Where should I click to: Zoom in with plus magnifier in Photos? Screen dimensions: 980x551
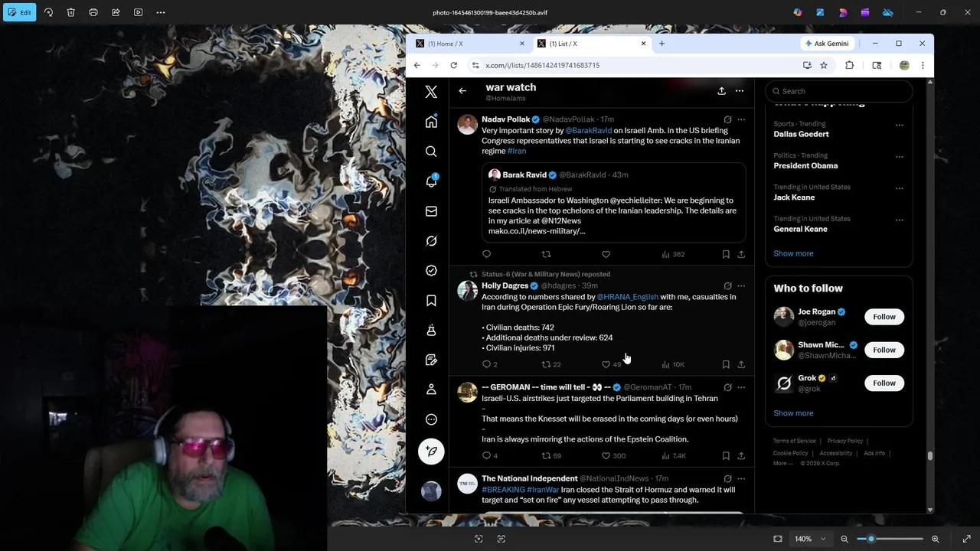coord(935,539)
